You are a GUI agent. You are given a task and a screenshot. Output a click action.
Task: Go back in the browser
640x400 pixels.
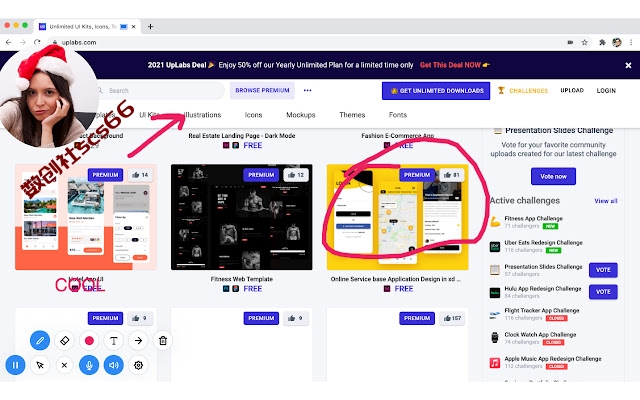pos(9,42)
